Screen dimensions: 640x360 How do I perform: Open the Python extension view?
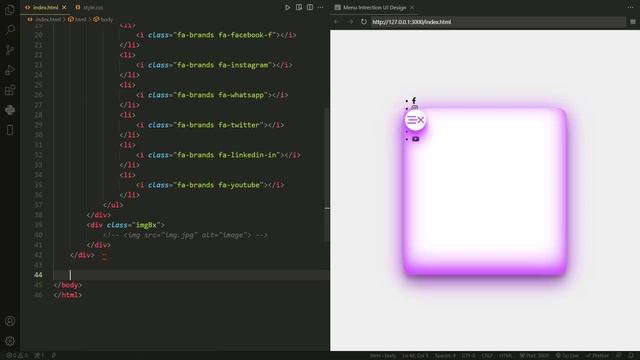10,110
